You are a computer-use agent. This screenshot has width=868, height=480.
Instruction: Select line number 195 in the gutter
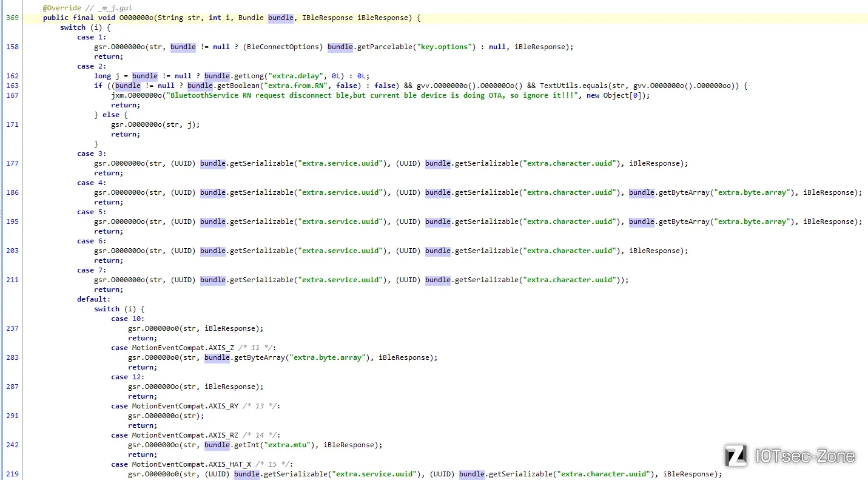tap(12, 221)
